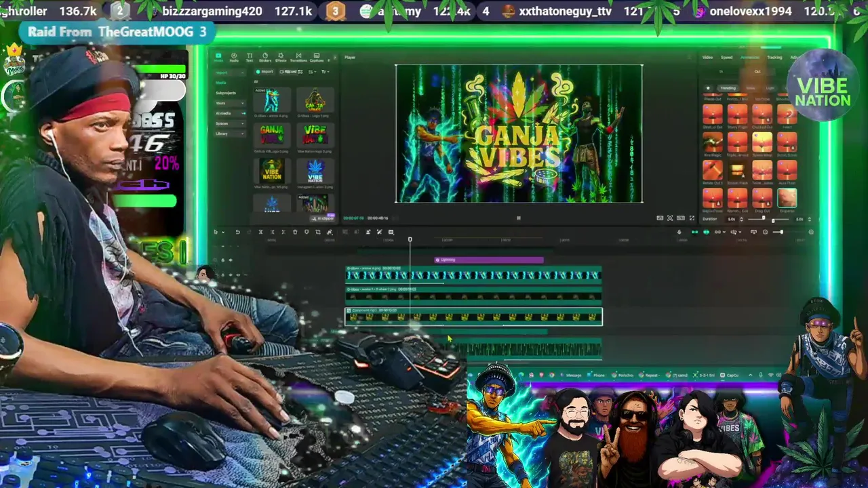Open the media filter dropdown
This screenshot has height=488, width=868.
click(x=325, y=72)
